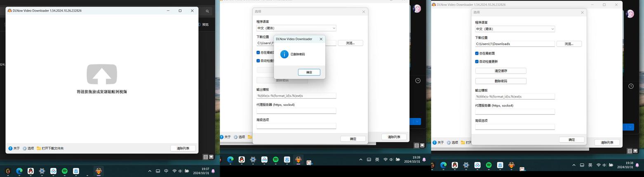The height and width of the screenshot is (177, 644).
Task: Click enabled 删除密码 button in the 19:38 dialog
Action: point(501,81)
